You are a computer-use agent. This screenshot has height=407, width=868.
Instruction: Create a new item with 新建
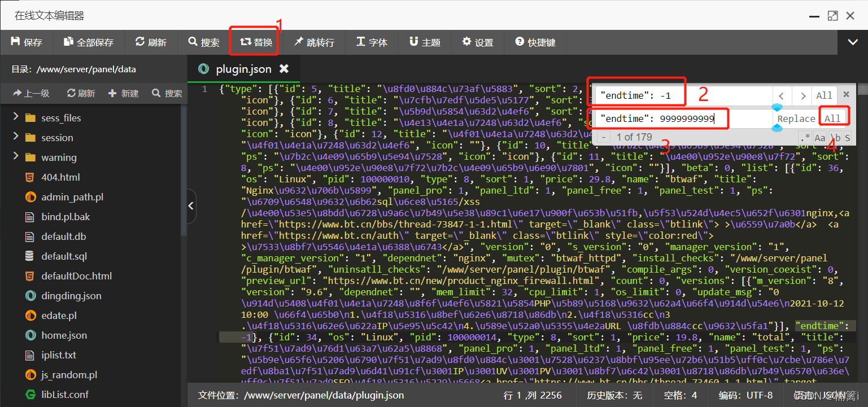click(x=123, y=93)
